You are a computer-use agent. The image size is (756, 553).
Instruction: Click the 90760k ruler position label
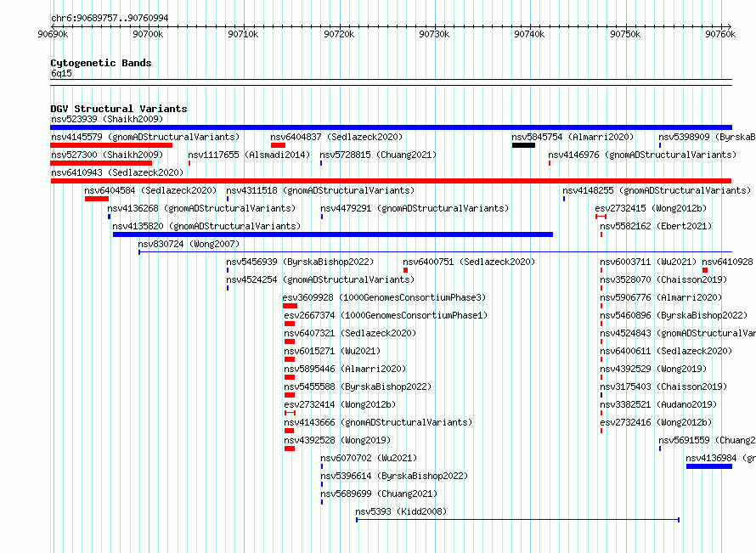tap(721, 34)
